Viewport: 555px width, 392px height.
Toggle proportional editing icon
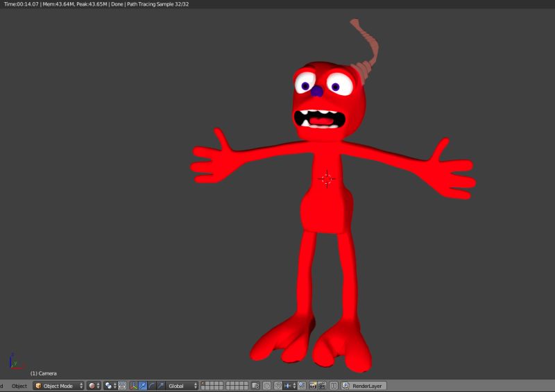point(267,386)
